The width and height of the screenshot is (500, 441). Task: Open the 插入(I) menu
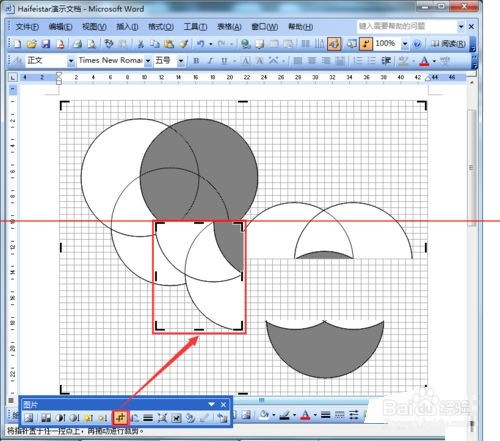click(127, 27)
